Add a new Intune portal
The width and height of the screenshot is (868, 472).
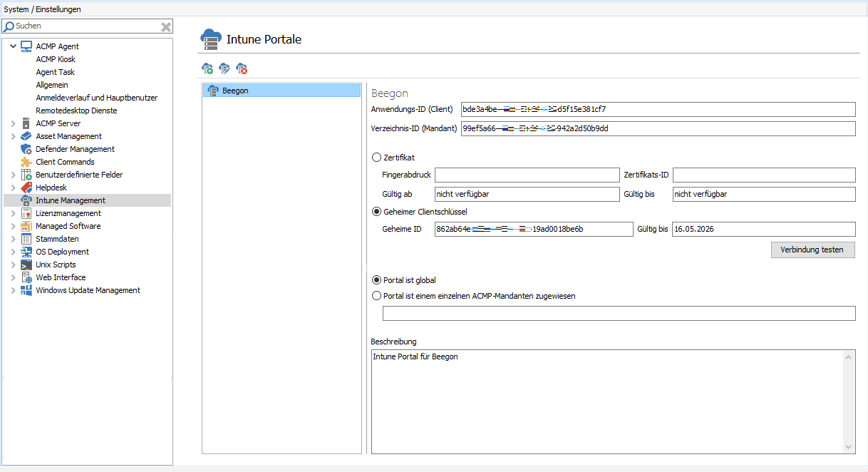[207, 68]
